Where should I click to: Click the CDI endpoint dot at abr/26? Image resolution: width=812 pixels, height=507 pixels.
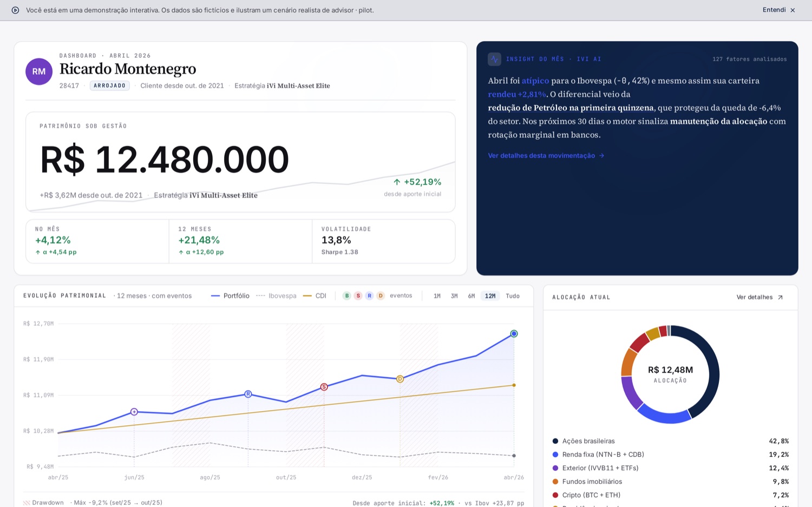click(x=514, y=385)
